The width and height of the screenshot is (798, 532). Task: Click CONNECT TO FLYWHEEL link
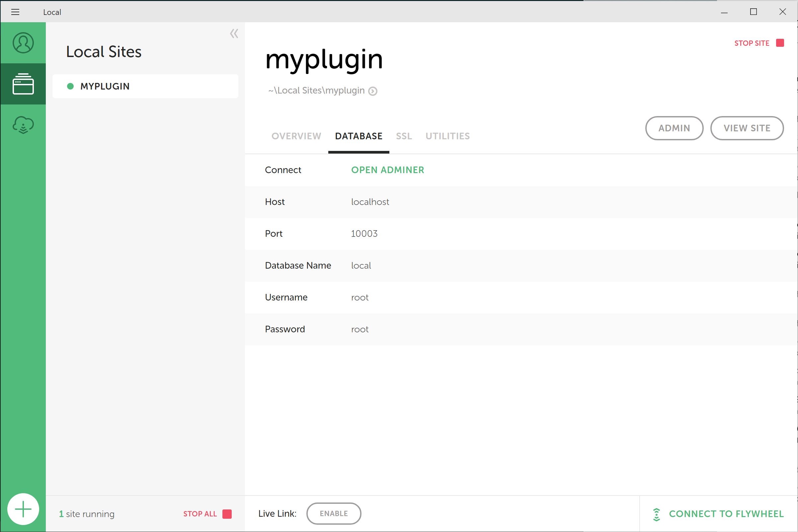click(x=726, y=514)
